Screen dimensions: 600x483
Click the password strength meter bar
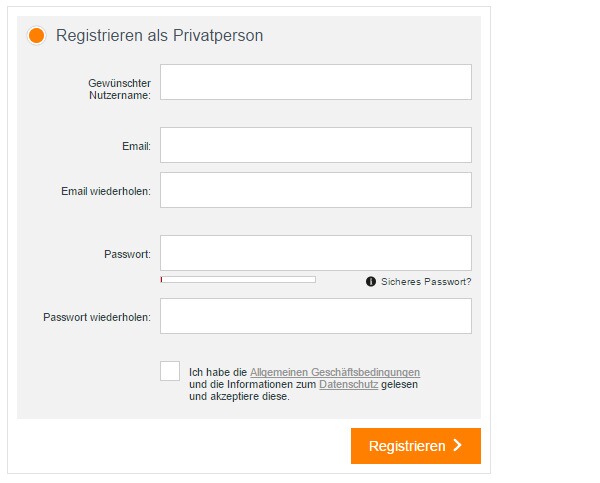coord(238,280)
